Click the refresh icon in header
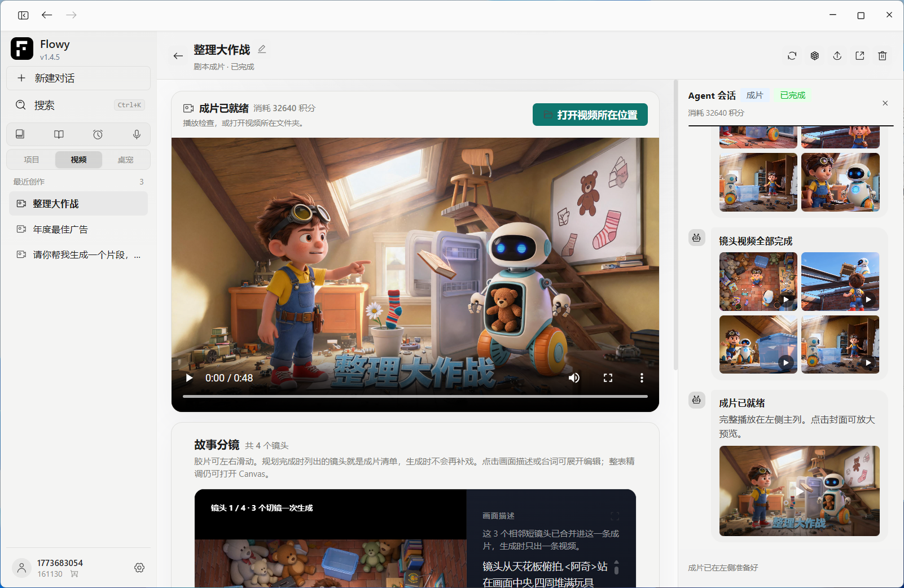Viewport: 904px width, 588px height. 792,56
